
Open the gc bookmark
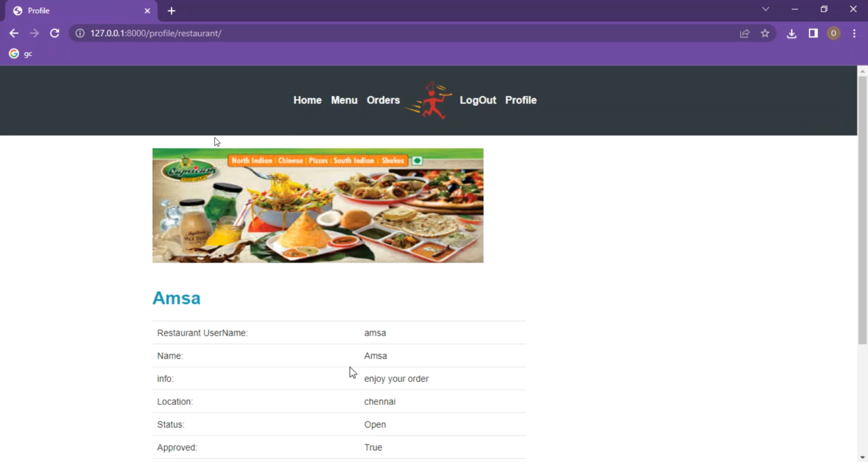click(x=21, y=54)
